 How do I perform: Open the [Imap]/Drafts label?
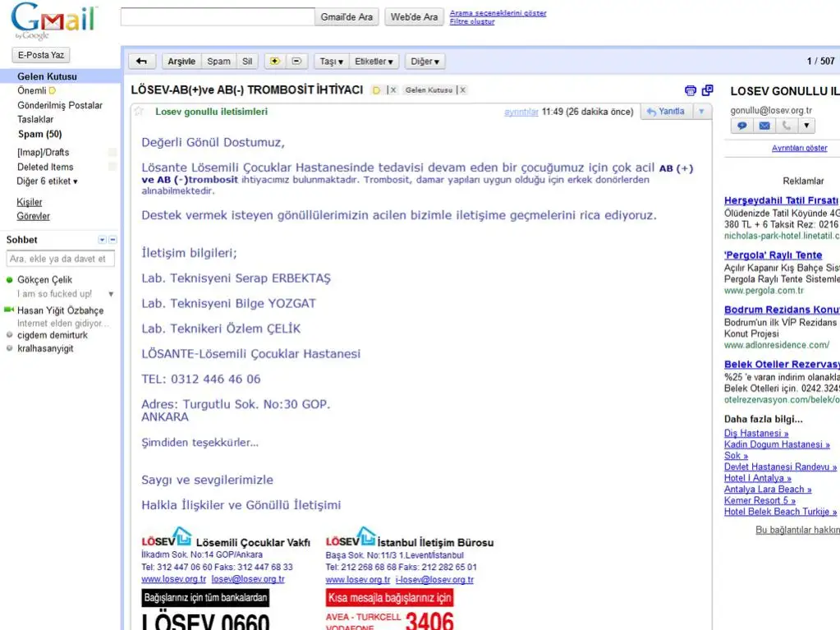pyautogui.click(x=43, y=152)
